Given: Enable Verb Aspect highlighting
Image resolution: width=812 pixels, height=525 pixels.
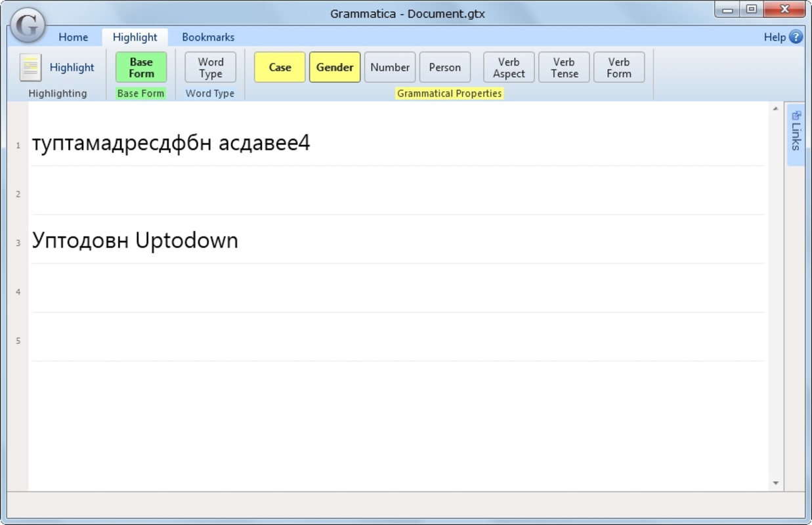Looking at the screenshot, I should [x=509, y=67].
